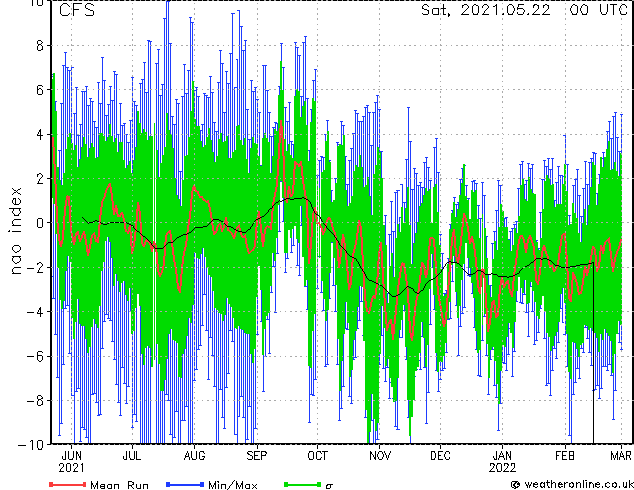Click the JUN 2021 axis label
This screenshot has width=634, height=490.
72,462
